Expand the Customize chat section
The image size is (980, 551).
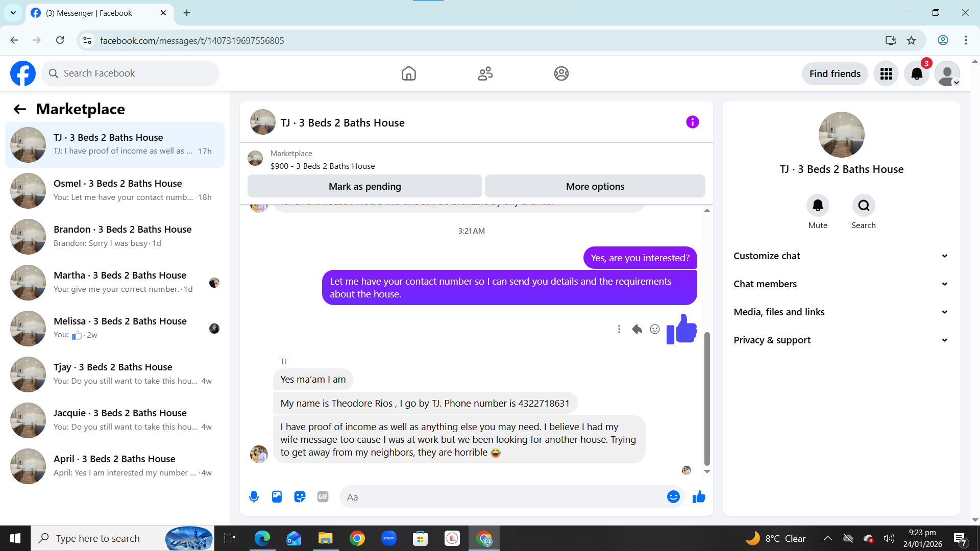pyautogui.click(x=841, y=256)
